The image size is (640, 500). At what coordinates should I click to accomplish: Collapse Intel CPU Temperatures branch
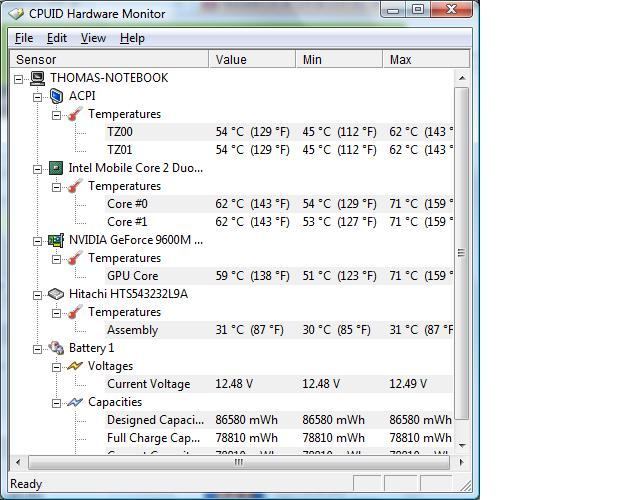pos(56,187)
